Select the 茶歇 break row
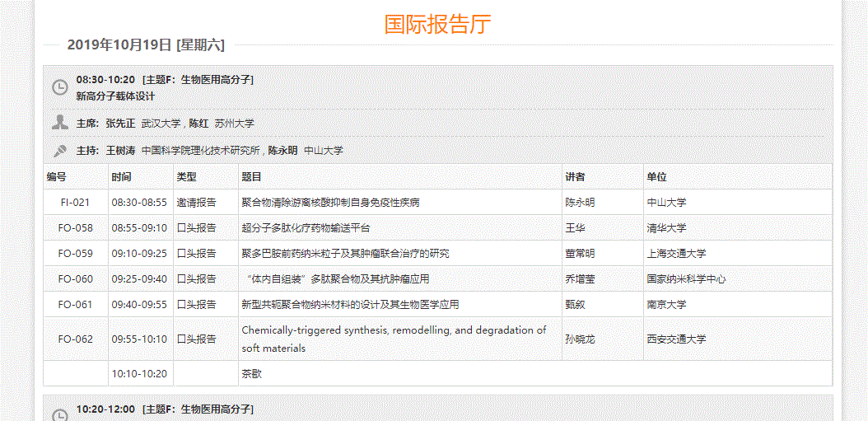 point(251,374)
